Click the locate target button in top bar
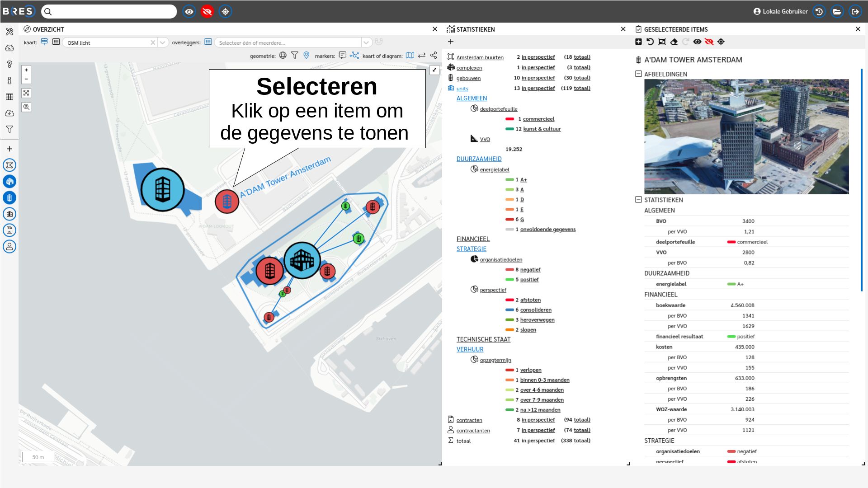 (225, 11)
